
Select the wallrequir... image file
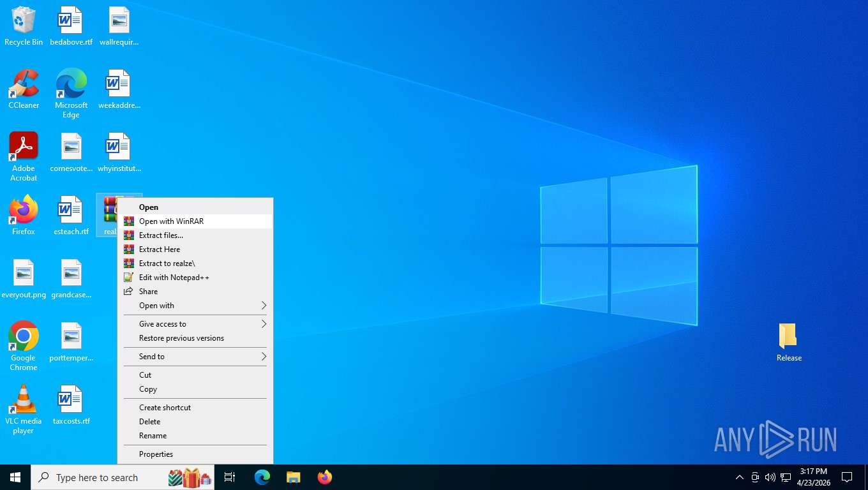pyautogui.click(x=119, y=26)
